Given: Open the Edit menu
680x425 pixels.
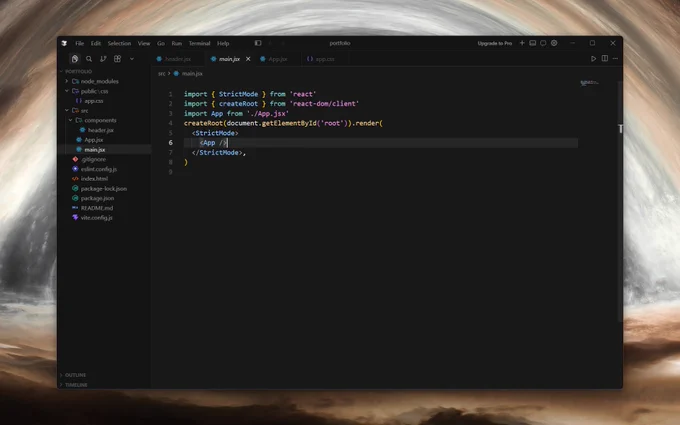Looking at the screenshot, I should click(x=95, y=43).
